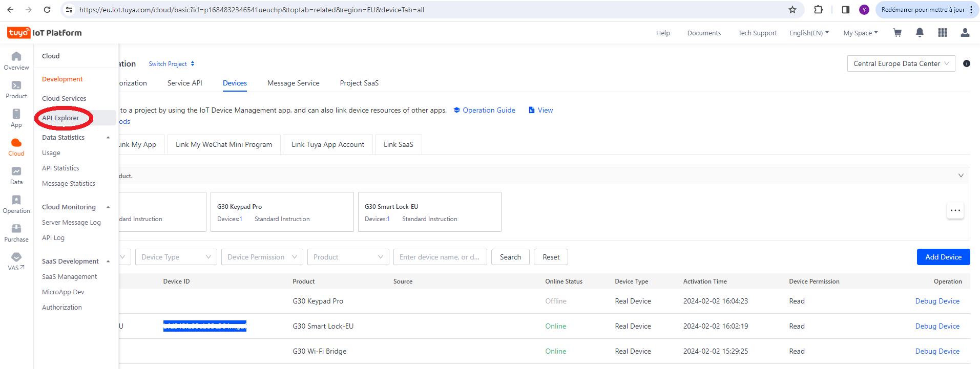
Task: Click the View link
Action: pos(541,110)
